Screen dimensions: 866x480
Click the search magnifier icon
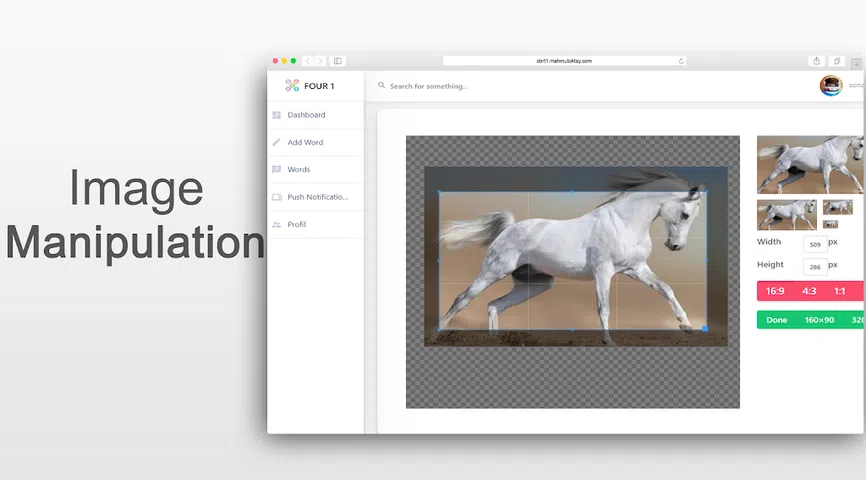[382, 86]
